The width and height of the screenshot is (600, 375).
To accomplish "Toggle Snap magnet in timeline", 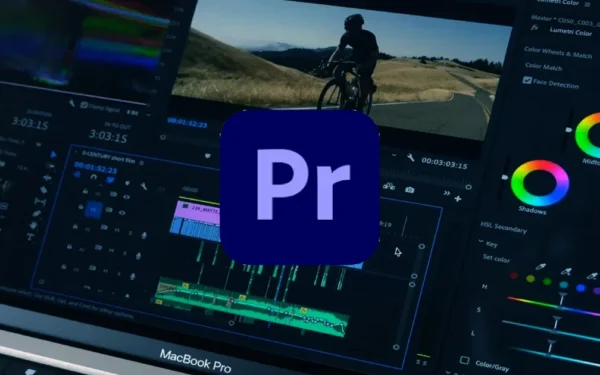I will (x=94, y=177).
